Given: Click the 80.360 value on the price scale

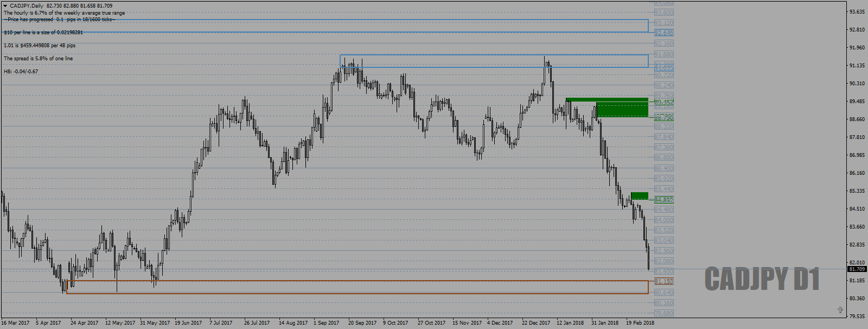Looking at the screenshot, I should click(x=857, y=299).
